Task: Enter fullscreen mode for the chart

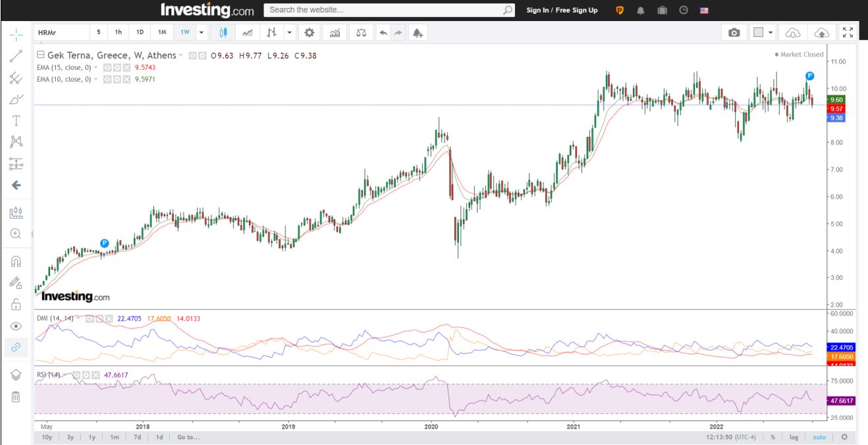Action: pos(848,32)
